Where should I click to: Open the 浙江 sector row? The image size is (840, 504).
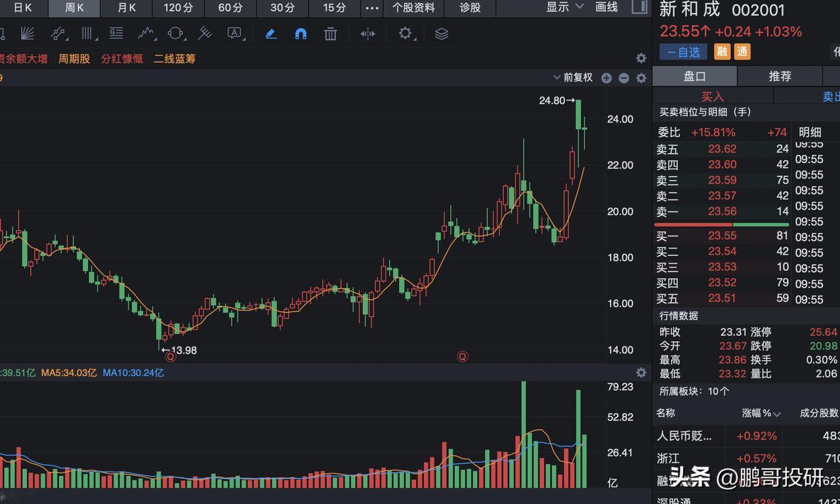click(747, 458)
